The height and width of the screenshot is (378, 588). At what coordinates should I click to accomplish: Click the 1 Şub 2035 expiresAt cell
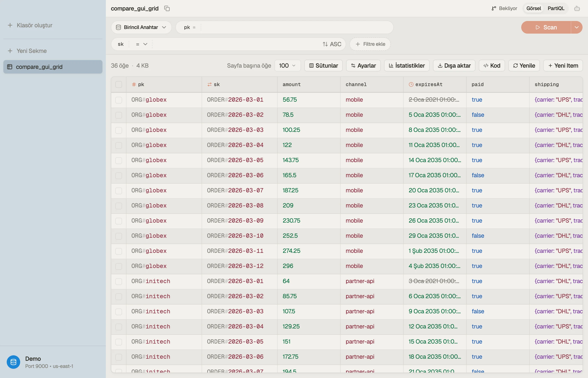[435, 251]
